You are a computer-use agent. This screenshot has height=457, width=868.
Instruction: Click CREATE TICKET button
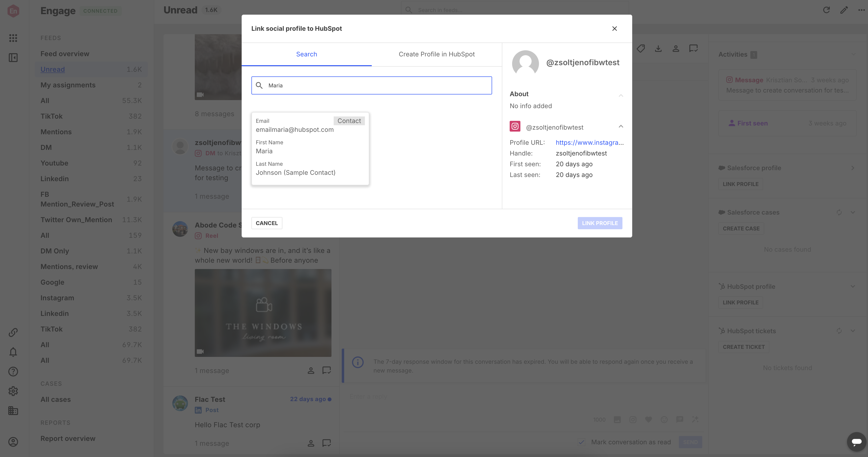point(744,347)
